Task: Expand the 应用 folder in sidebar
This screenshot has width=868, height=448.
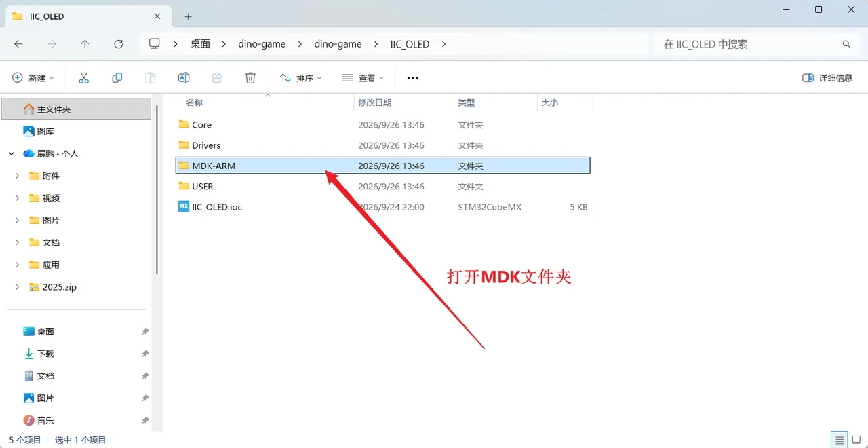Action: (17, 265)
